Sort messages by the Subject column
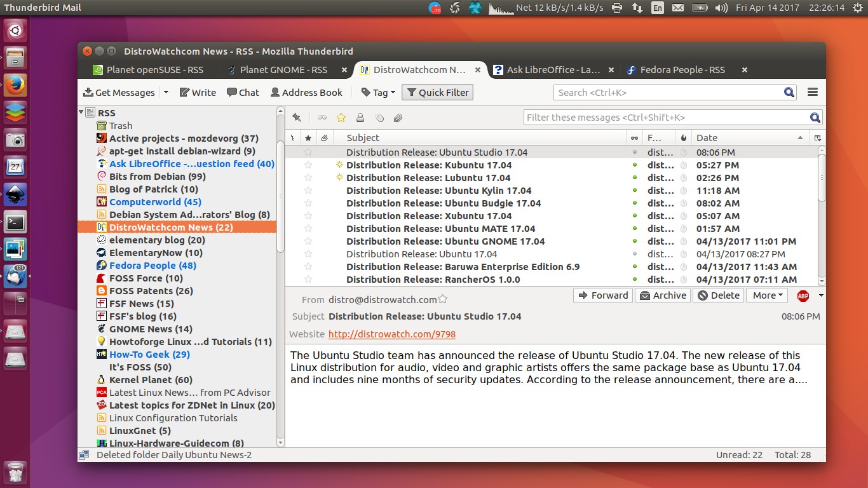868x488 pixels. click(480, 138)
